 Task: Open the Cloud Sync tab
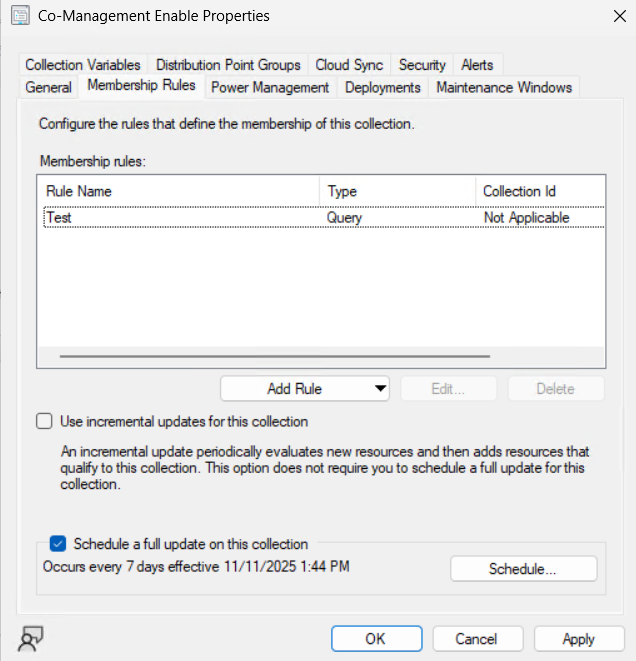pos(349,64)
